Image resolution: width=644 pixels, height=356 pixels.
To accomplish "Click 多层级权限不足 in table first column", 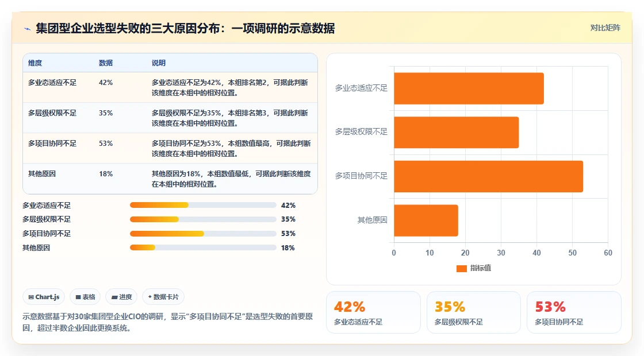I will tap(52, 113).
